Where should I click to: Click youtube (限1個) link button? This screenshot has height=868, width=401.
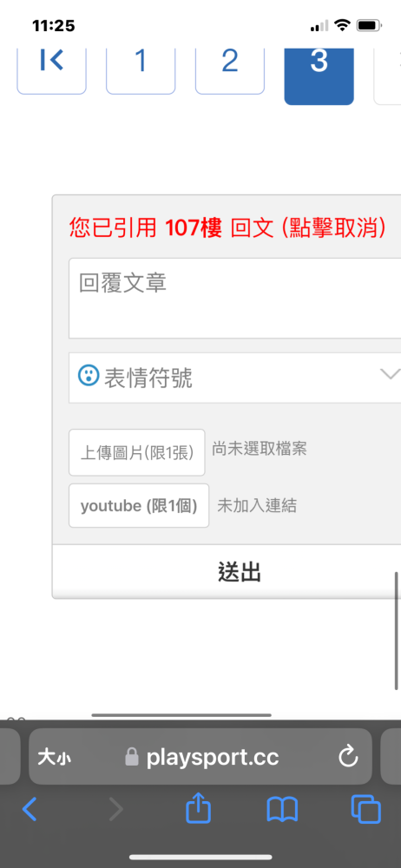point(139,505)
